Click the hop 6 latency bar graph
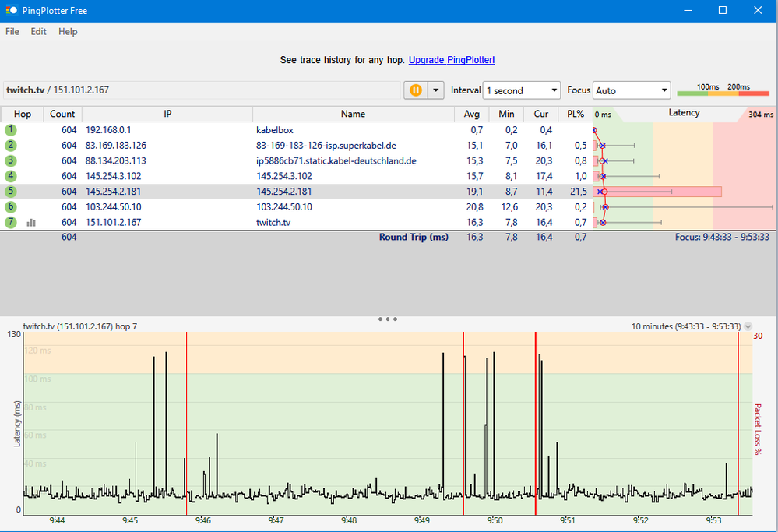 pyautogui.click(x=684, y=207)
